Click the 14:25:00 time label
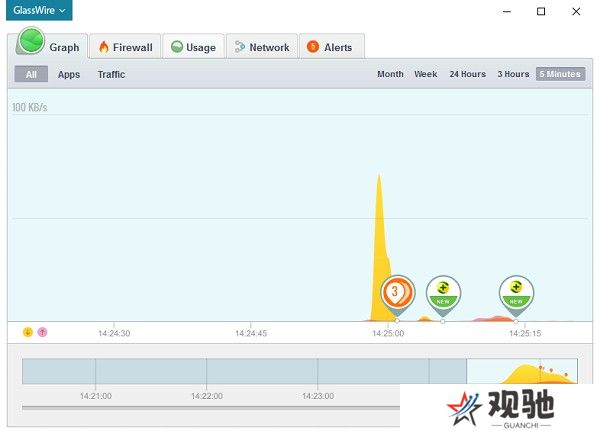600x434 pixels. click(x=388, y=333)
